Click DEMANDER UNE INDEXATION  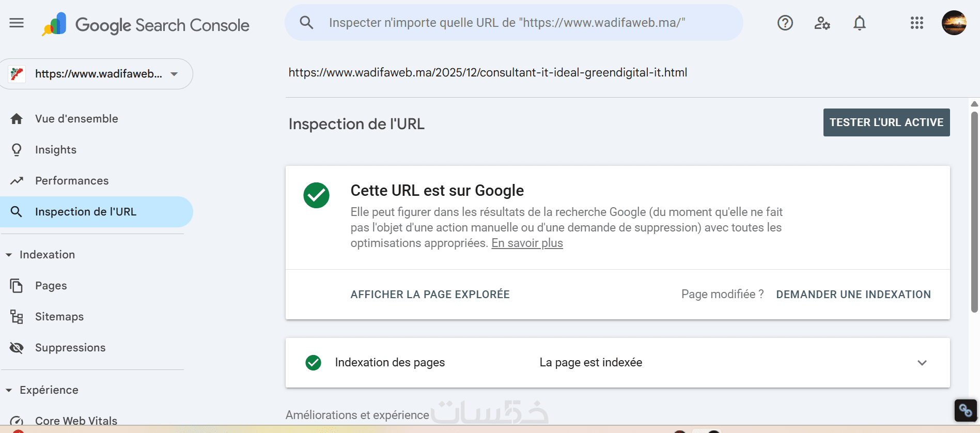[853, 295]
